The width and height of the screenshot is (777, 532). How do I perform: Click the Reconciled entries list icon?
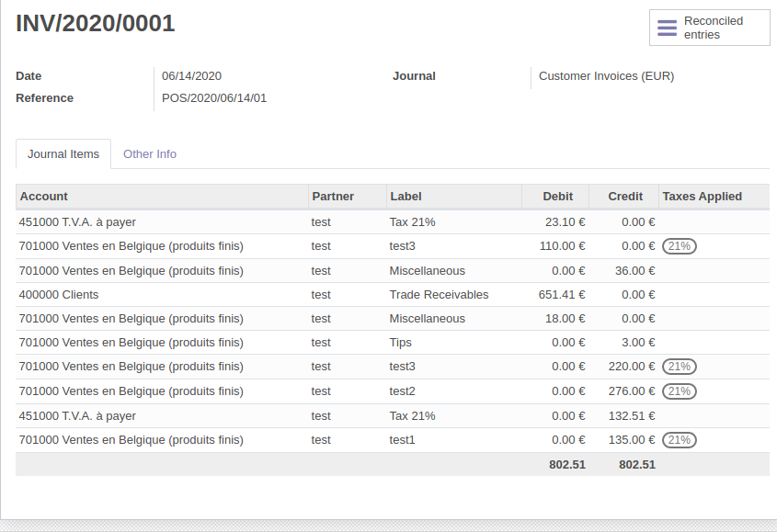point(667,28)
